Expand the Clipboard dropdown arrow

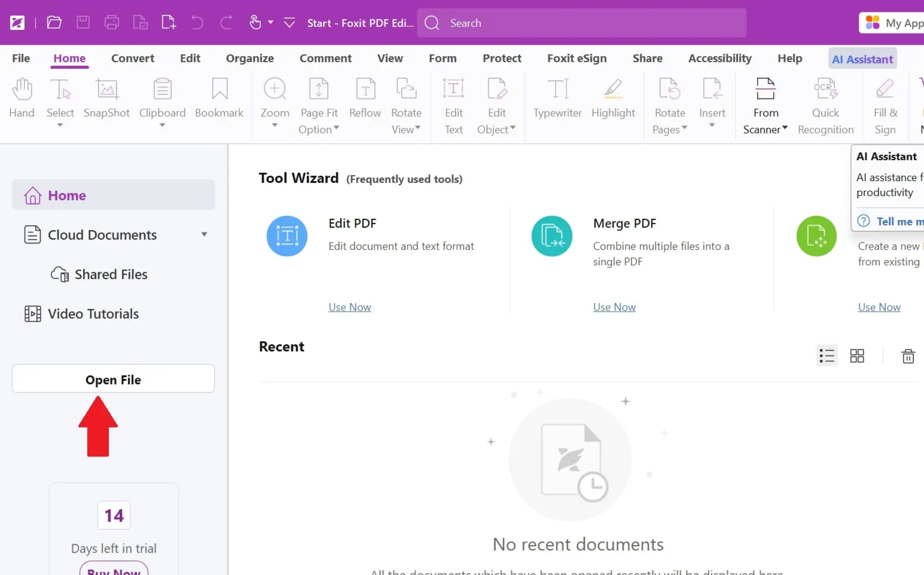pos(162,125)
